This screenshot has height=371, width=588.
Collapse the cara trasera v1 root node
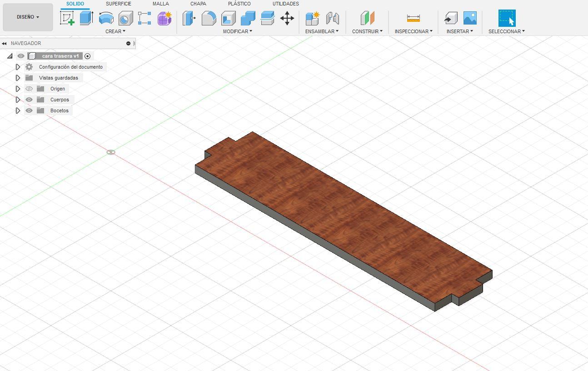10,56
